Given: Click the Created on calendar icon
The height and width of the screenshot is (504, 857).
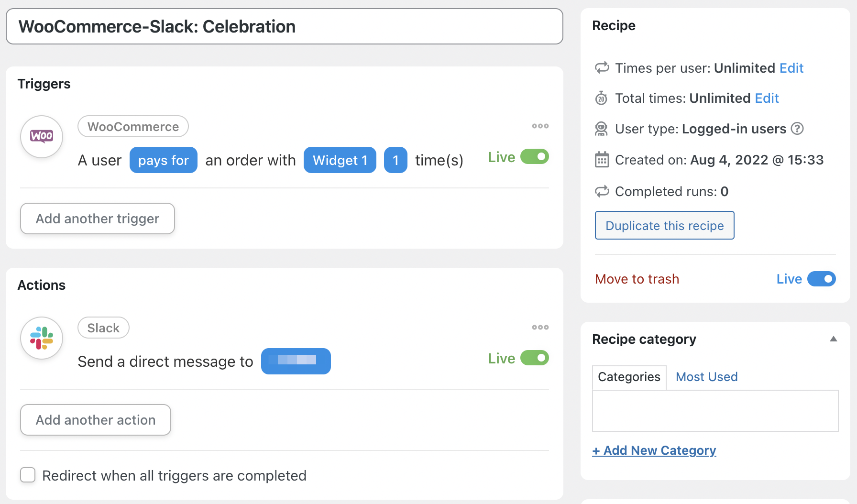Looking at the screenshot, I should pyautogui.click(x=602, y=160).
